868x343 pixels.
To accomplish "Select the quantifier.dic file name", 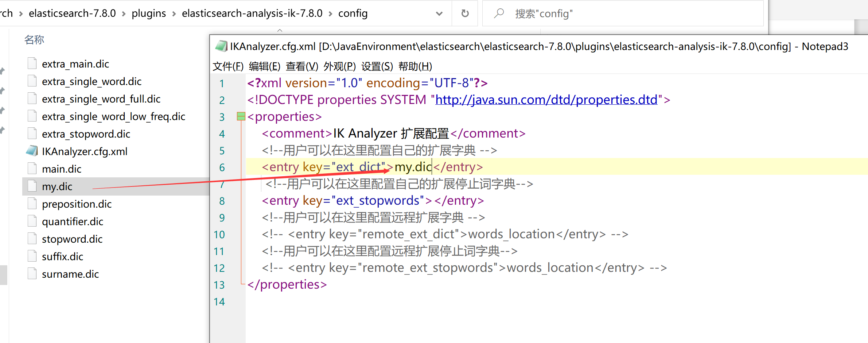I will [73, 221].
